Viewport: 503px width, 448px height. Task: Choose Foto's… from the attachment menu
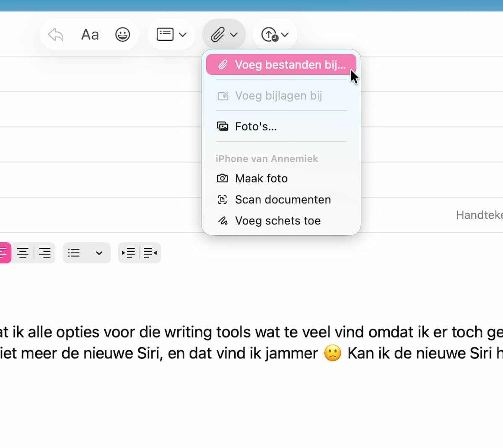(x=256, y=126)
